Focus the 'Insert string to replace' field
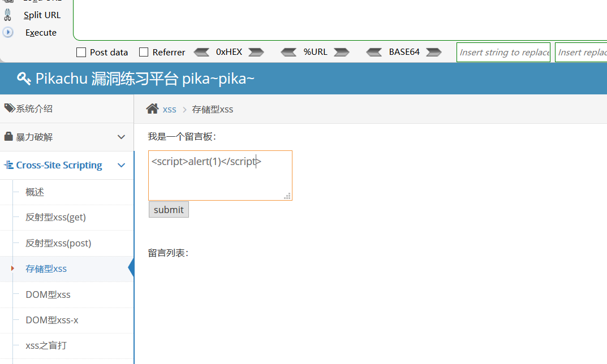Image resolution: width=607 pixels, height=364 pixels. 503,52
